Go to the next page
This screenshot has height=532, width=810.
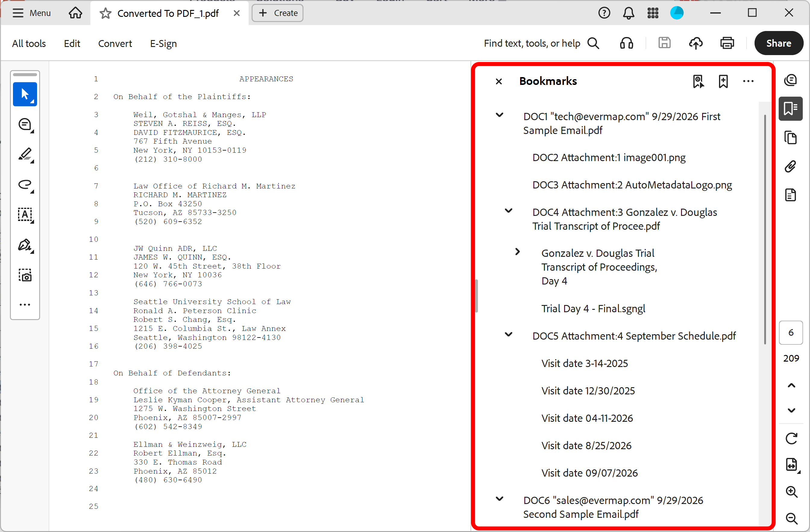791,410
